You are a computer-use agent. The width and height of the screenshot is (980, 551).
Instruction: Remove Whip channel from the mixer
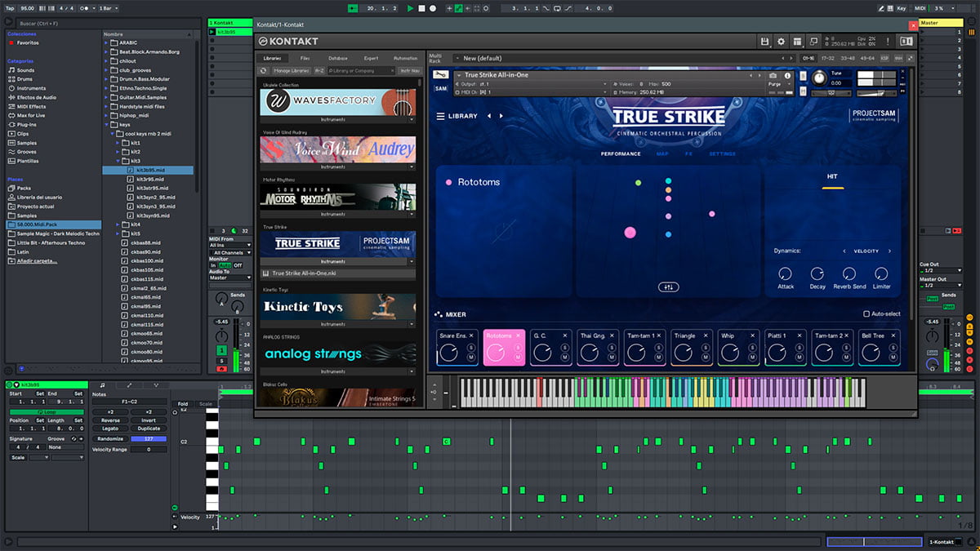pyautogui.click(x=753, y=335)
